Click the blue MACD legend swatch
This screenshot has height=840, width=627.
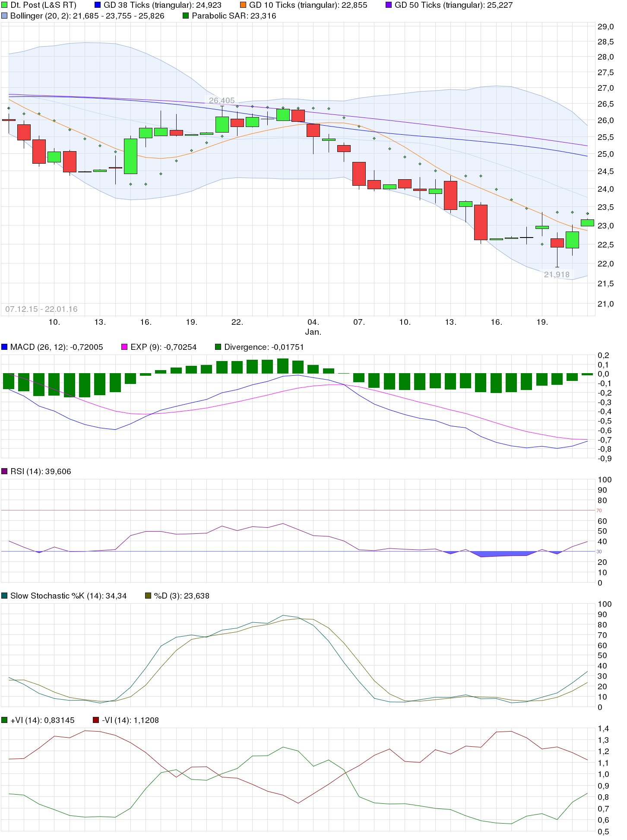tap(4, 347)
